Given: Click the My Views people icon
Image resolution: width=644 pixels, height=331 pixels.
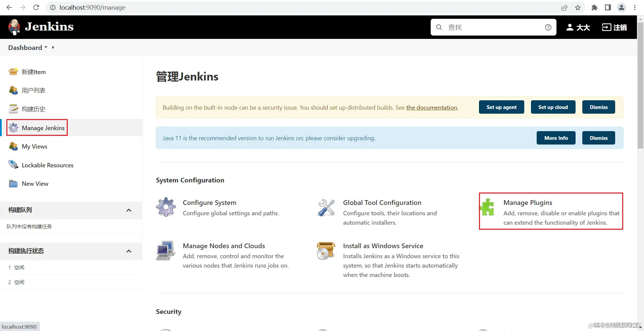Looking at the screenshot, I should [13, 146].
